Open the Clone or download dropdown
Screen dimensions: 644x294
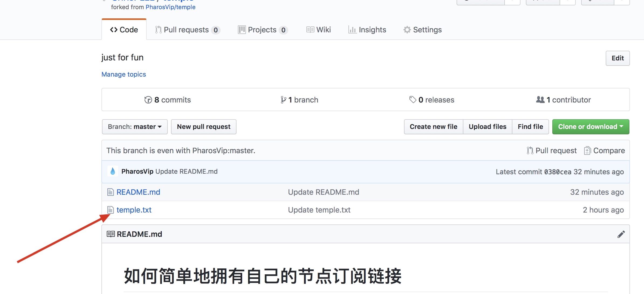591,127
